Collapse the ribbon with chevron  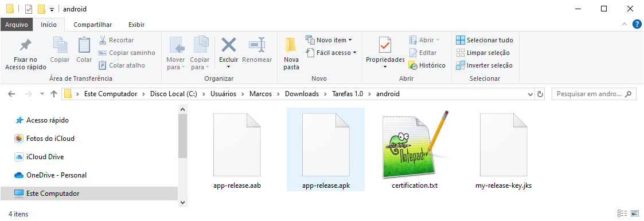click(x=625, y=25)
